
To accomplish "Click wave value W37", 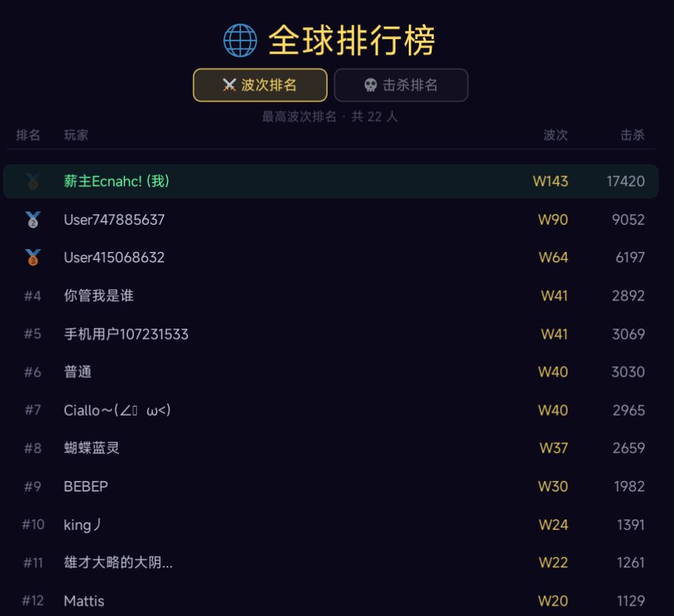I will tap(554, 448).
